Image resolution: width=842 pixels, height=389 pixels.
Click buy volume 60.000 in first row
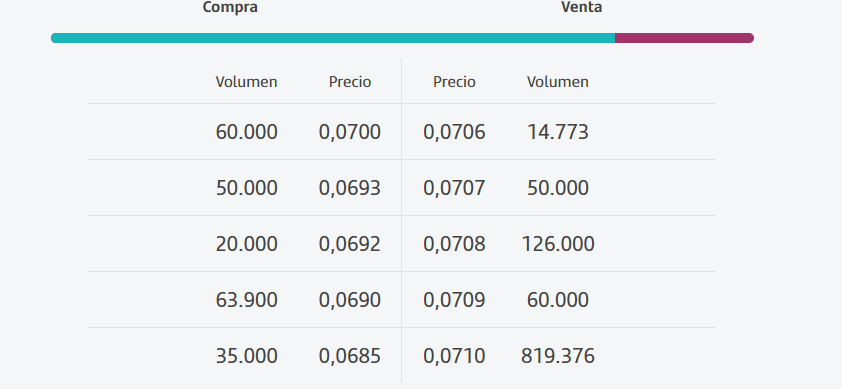coord(246,132)
